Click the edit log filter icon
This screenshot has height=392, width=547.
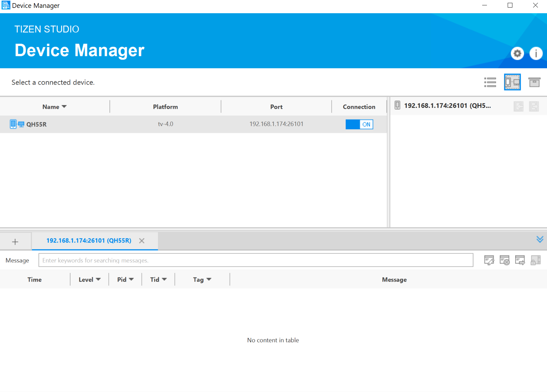point(489,260)
